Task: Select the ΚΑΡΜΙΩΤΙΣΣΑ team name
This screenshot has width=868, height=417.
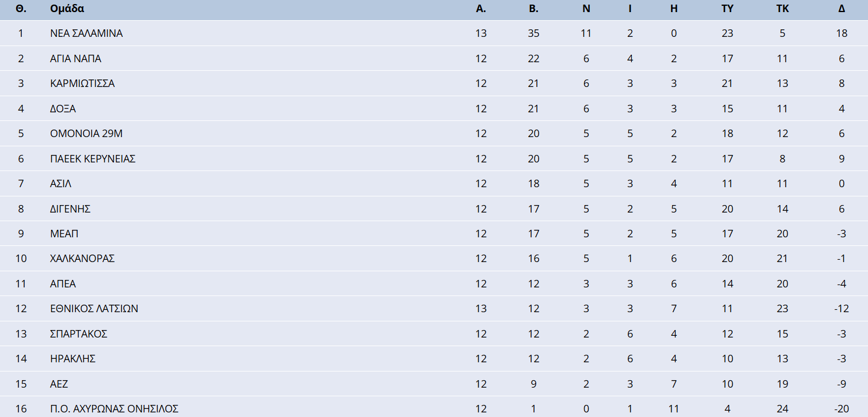Action: coord(82,84)
